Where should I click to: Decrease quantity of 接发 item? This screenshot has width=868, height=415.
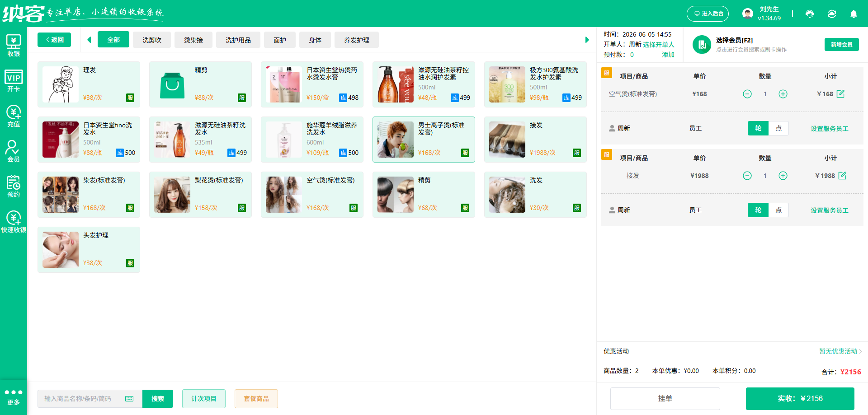tap(747, 176)
